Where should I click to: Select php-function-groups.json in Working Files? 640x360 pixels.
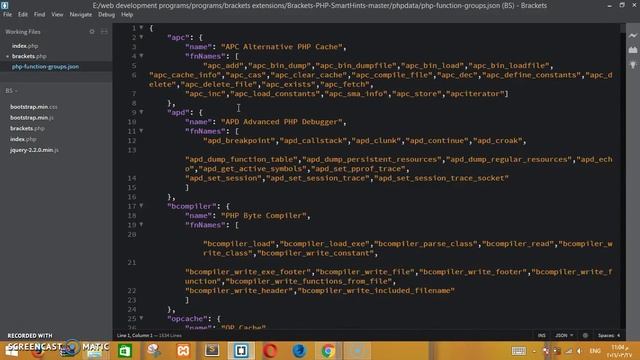pyautogui.click(x=45, y=67)
